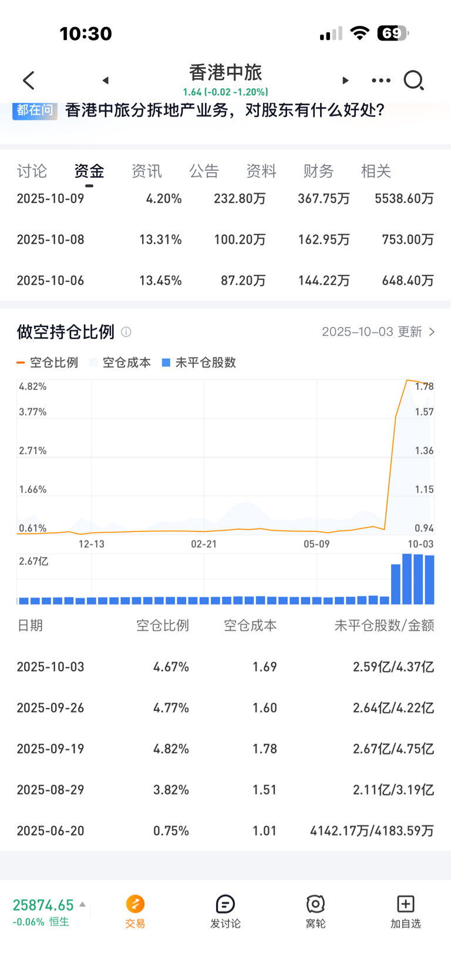Screen dimensions: 451x980
Task: Tap chart date label 02-21
Action: pyautogui.click(x=204, y=544)
